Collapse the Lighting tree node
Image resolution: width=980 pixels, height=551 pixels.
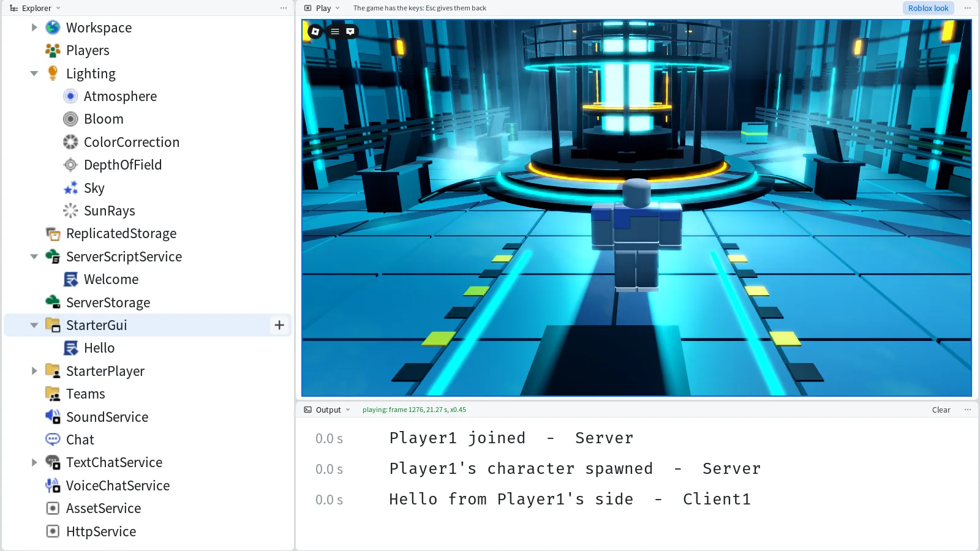[34, 73]
